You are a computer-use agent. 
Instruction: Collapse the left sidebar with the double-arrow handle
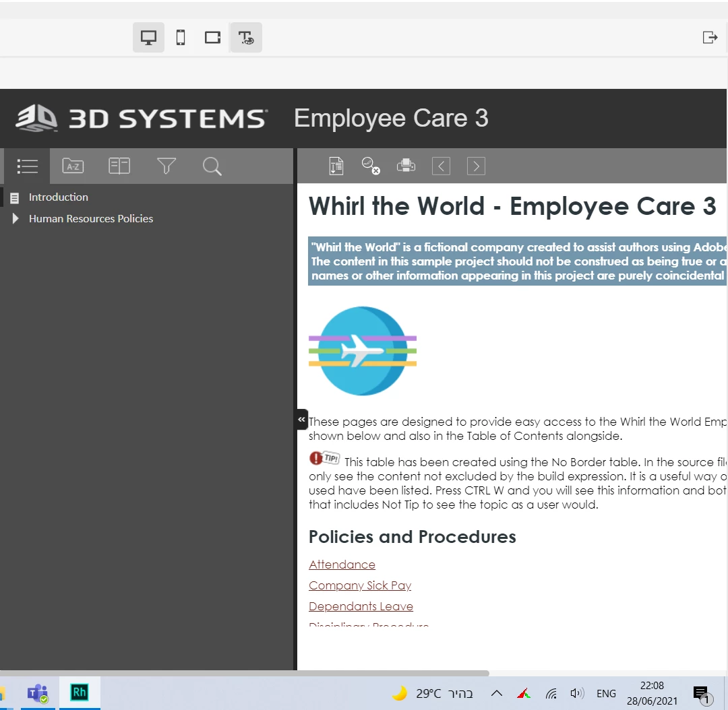(x=302, y=420)
